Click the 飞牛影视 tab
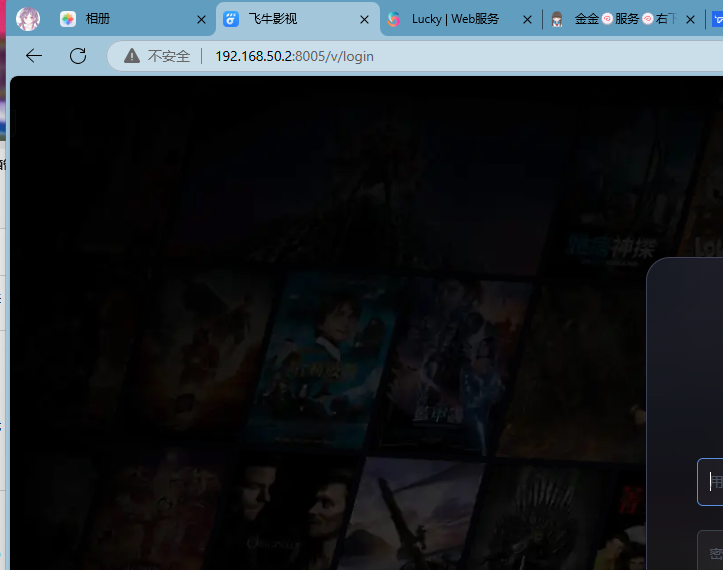 coord(297,19)
